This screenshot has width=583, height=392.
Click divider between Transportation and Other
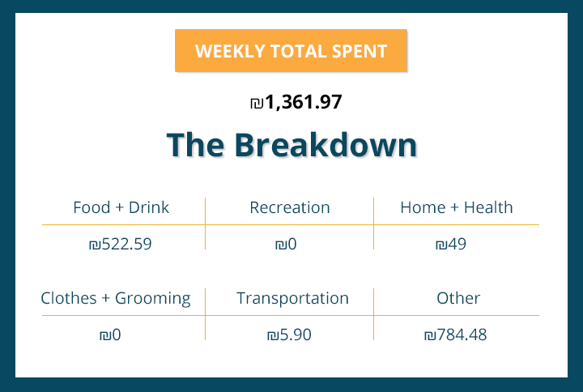(x=373, y=314)
